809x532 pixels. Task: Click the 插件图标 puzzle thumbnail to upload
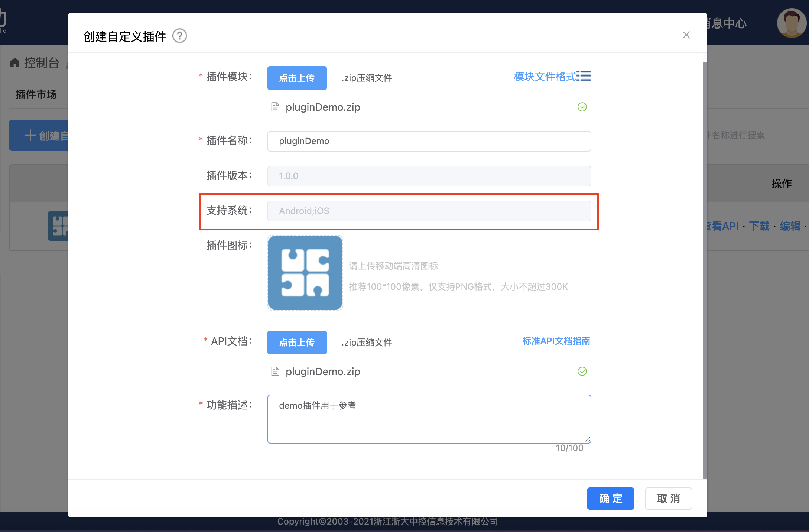point(305,273)
